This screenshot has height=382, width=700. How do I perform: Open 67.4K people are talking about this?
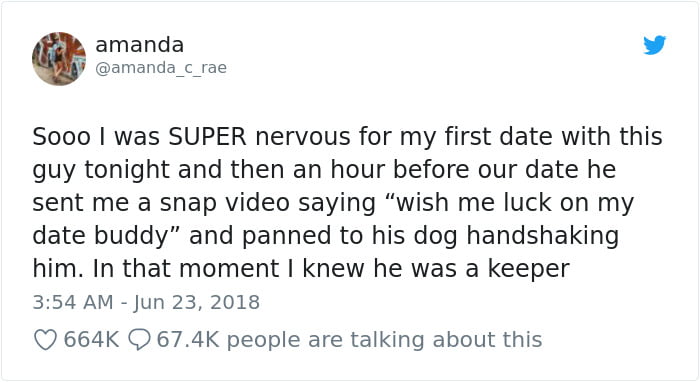[349, 340]
